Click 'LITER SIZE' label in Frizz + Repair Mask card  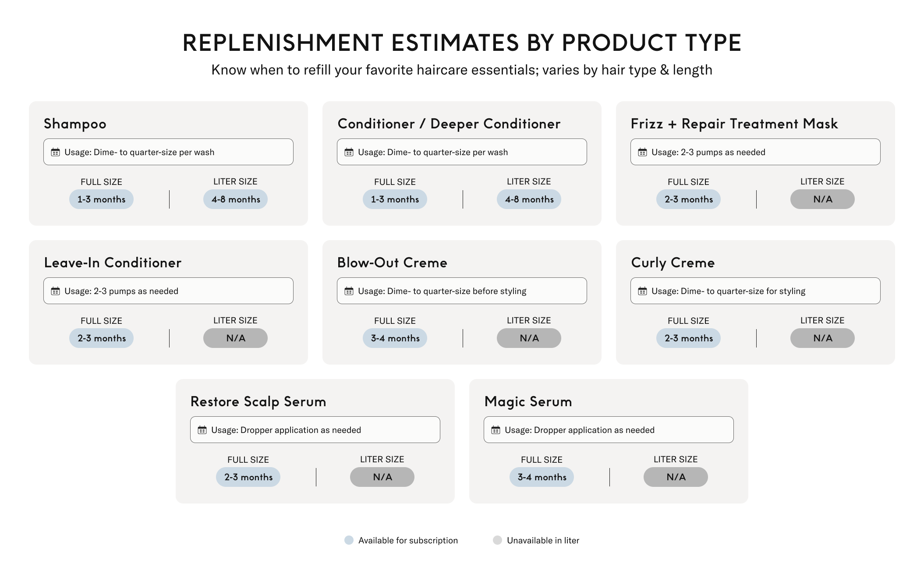(822, 181)
